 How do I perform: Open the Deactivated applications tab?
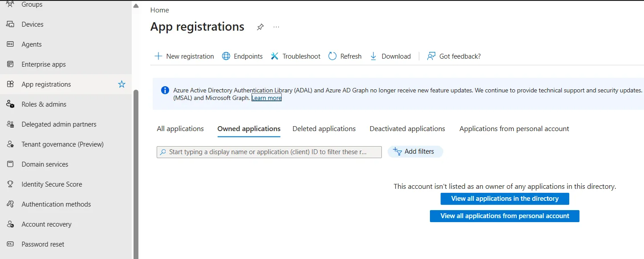[x=407, y=128]
